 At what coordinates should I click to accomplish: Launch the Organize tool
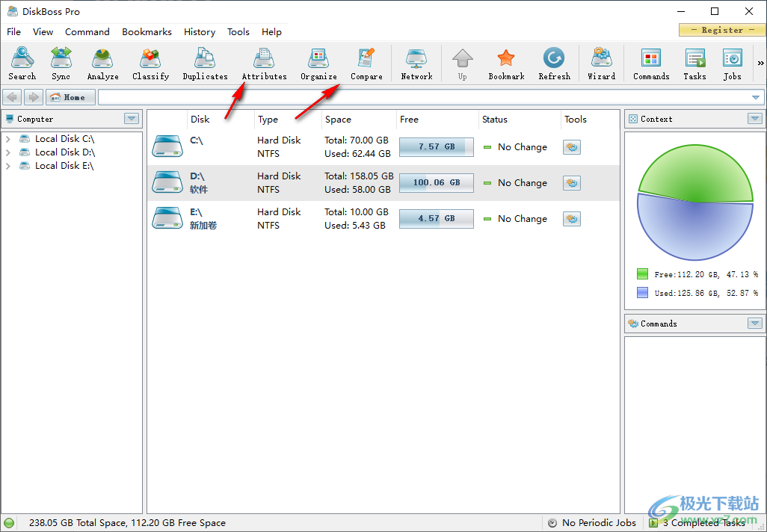pyautogui.click(x=318, y=64)
